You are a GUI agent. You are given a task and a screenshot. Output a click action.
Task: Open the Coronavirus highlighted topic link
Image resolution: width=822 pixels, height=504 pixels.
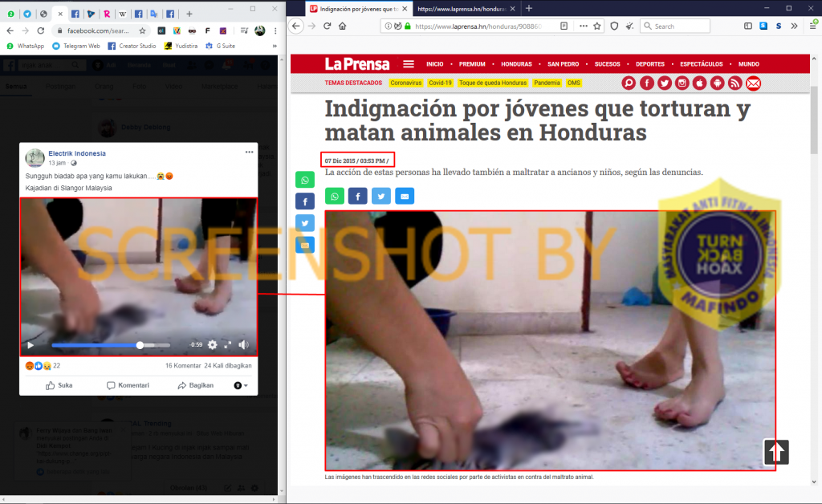(405, 83)
